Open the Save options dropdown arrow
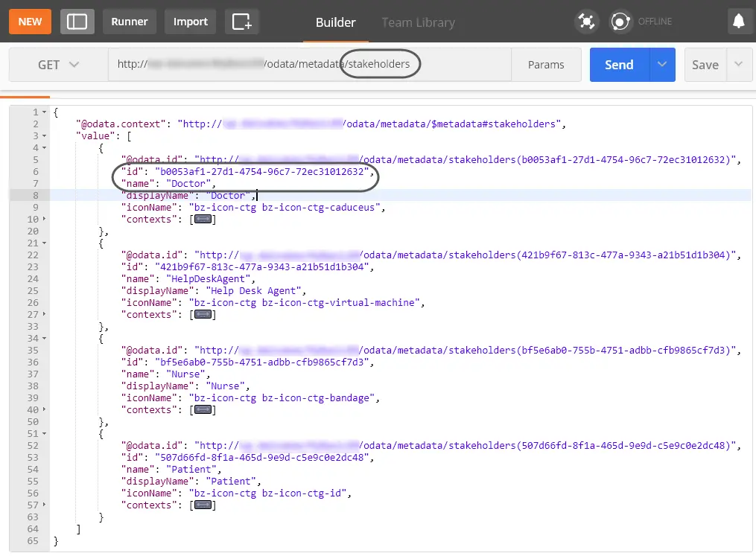 coord(738,65)
